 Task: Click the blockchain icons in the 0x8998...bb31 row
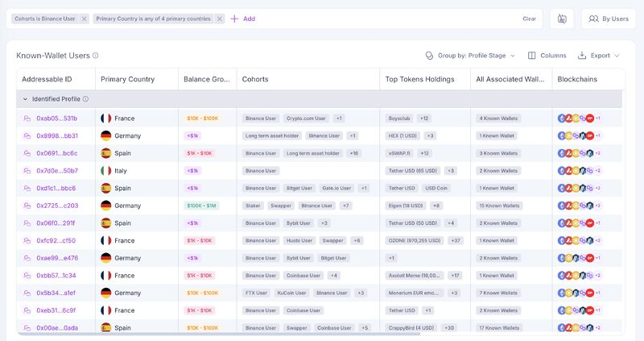[579, 135]
